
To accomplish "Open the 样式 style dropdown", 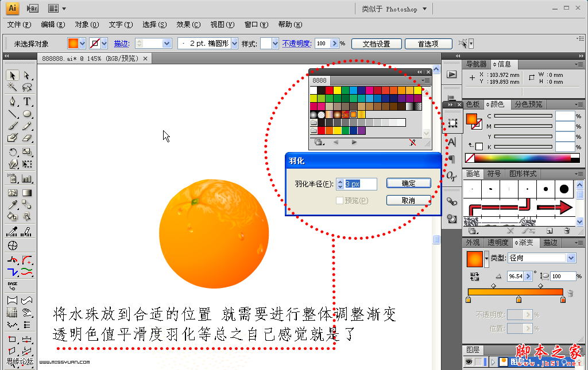I will point(275,44).
